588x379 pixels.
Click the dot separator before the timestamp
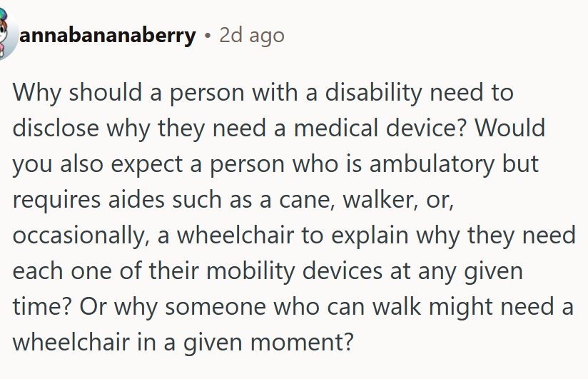[208, 36]
